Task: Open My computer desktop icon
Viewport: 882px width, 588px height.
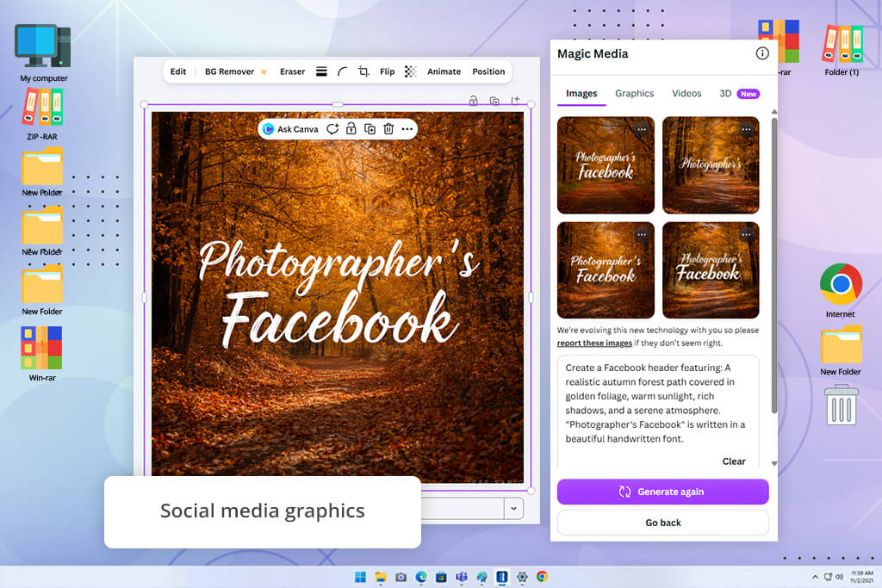Action: pos(43,53)
